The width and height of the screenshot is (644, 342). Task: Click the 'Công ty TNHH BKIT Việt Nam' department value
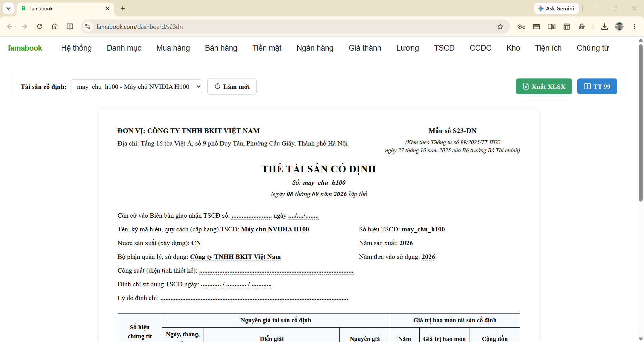235,257
